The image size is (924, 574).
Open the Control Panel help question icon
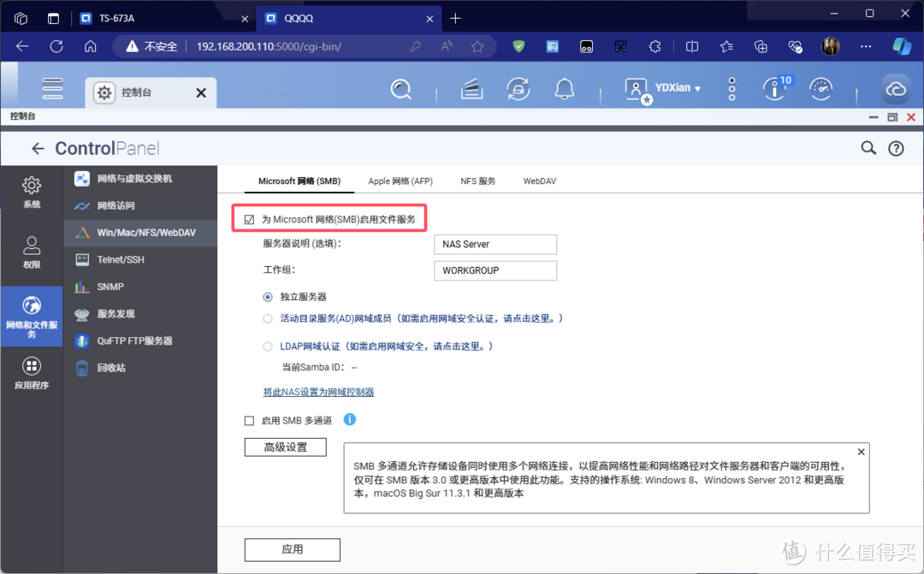coord(896,149)
